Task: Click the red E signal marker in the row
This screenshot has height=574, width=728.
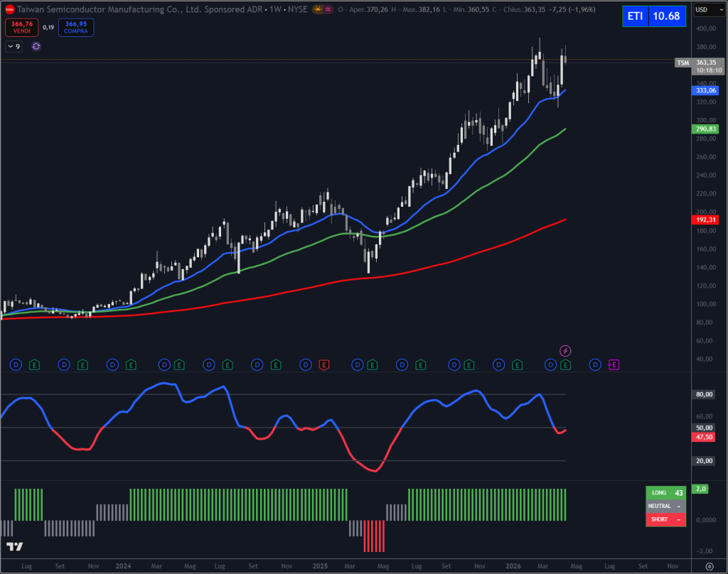Action: click(x=324, y=364)
